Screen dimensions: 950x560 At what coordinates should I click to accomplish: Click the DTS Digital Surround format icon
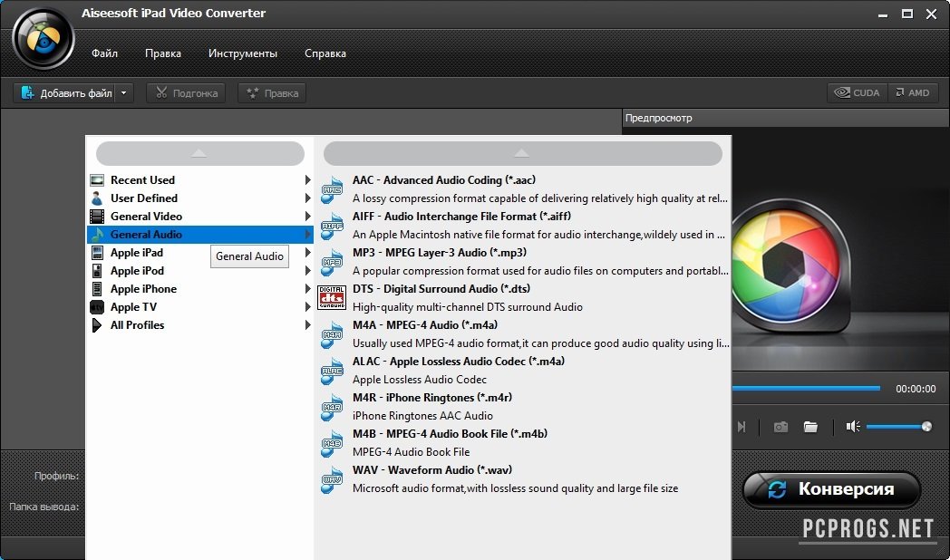[332, 298]
